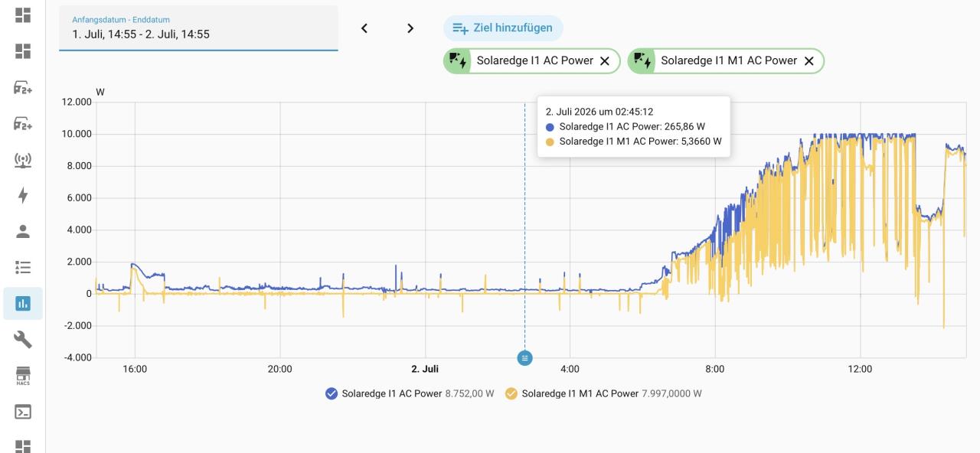Go to the previous time range
The width and height of the screenshot is (980, 453).
364,28
